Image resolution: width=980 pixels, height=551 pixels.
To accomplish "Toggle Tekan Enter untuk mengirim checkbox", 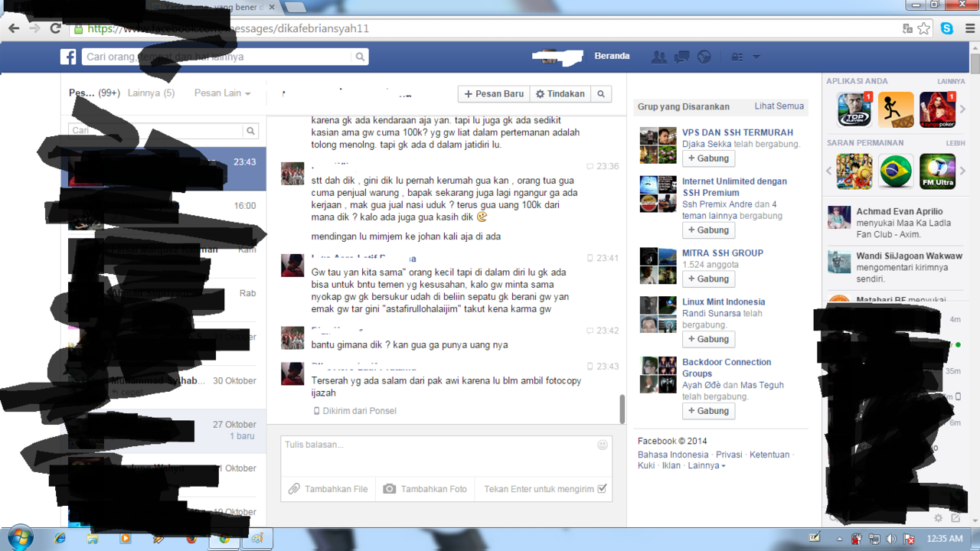I will [602, 489].
